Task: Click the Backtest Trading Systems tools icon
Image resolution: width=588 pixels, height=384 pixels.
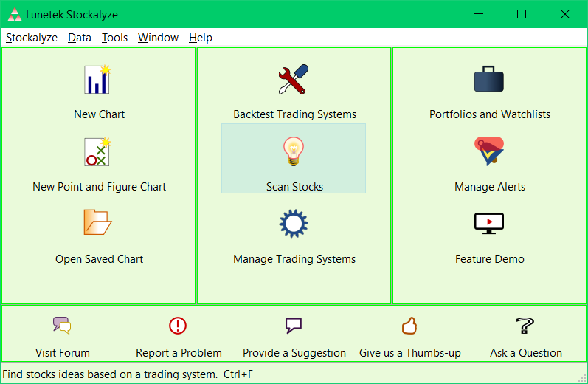Action: click(x=294, y=79)
